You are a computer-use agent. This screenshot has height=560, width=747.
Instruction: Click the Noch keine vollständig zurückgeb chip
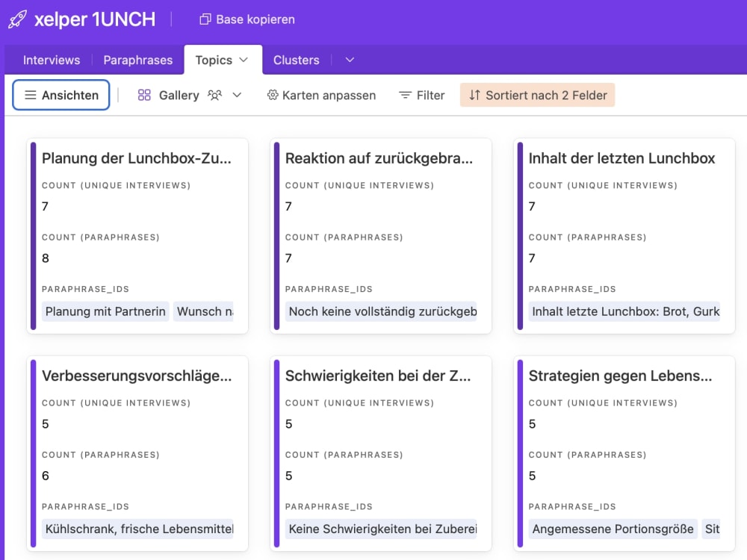(x=381, y=311)
